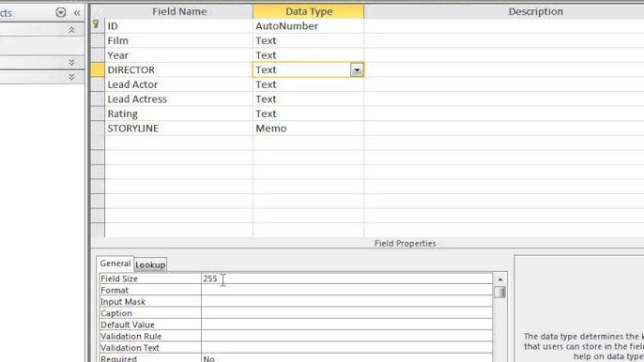Collapse navigation pane with double-left chevron
The width and height of the screenshot is (644, 362).
(77, 13)
